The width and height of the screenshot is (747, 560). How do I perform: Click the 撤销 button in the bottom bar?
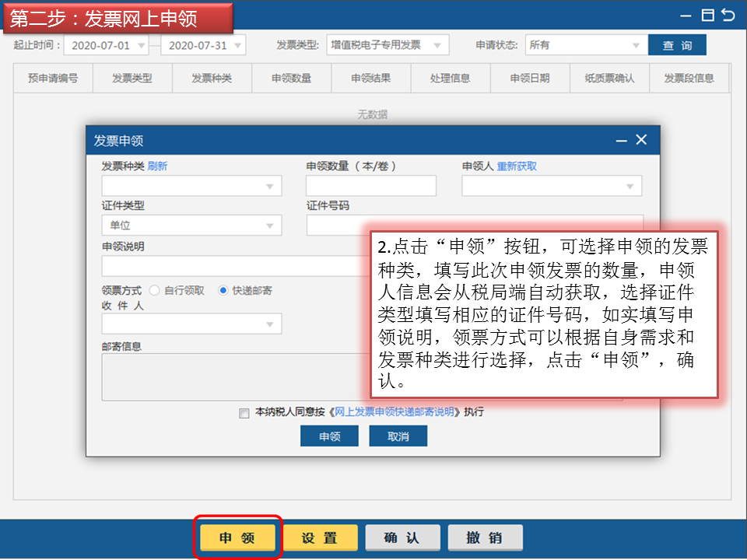pyautogui.click(x=485, y=537)
